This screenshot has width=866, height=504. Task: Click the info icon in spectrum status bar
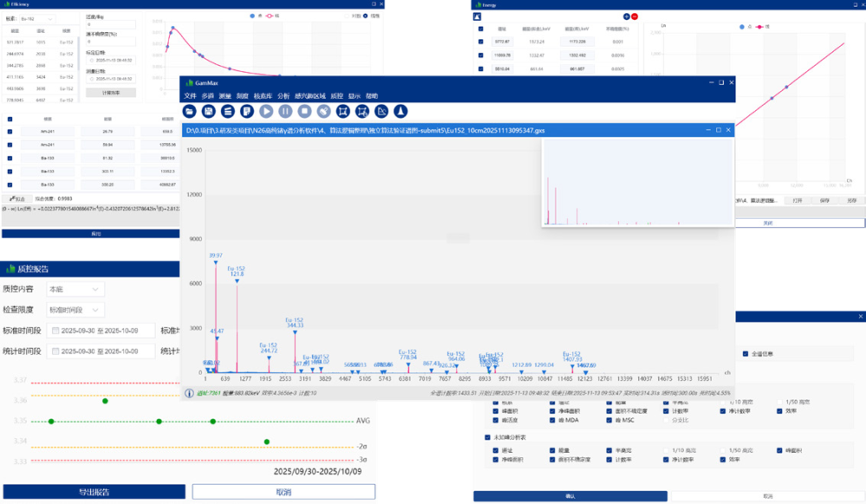click(189, 393)
